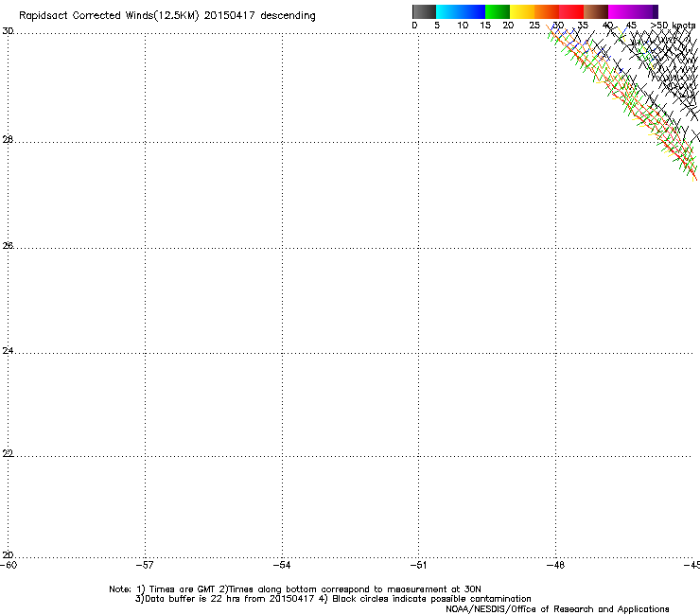700x615 pixels.
Task: Click the plot title 'Rapidscat Corrected Winds(12.5KM)'
Action: click(x=109, y=16)
